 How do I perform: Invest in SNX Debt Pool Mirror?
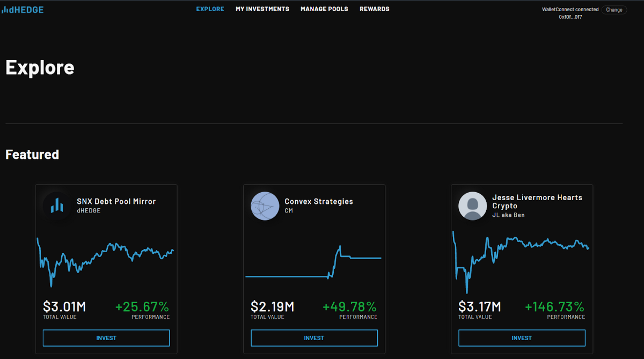point(106,338)
